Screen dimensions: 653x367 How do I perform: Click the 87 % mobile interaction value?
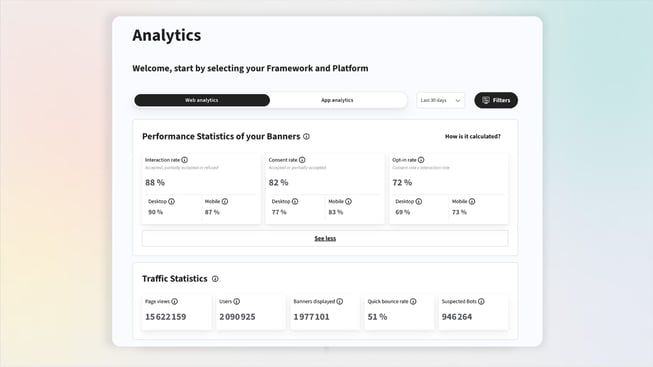[212, 212]
